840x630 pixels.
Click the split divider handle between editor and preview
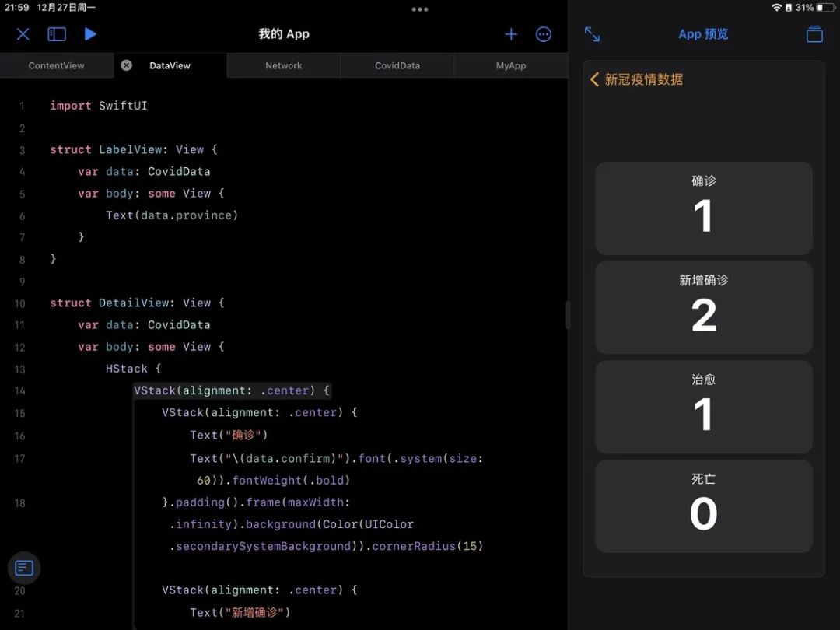[568, 315]
